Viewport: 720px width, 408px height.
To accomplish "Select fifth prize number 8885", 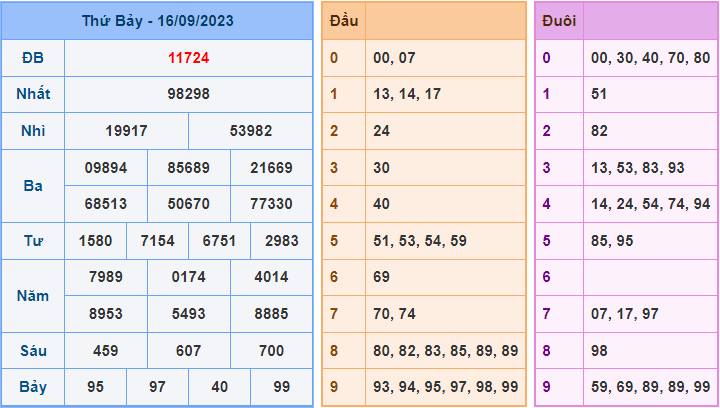I will (x=271, y=314).
